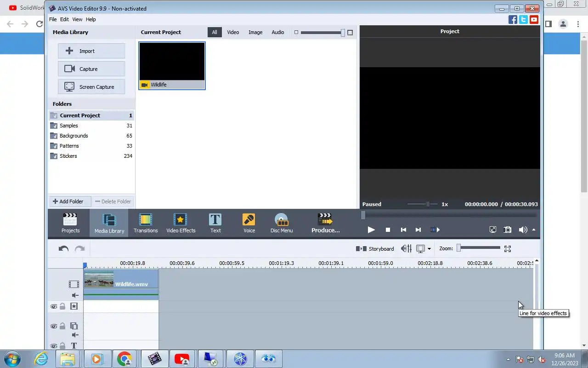Switch timeline to Storyboard view
The width and height of the screenshot is (588, 368).
pos(375,249)
